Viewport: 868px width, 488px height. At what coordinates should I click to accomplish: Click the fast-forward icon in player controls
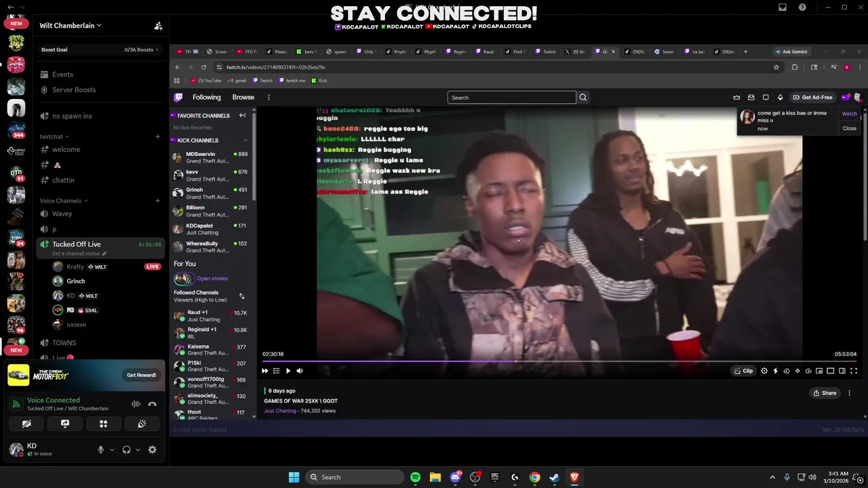tap(264, 371)
